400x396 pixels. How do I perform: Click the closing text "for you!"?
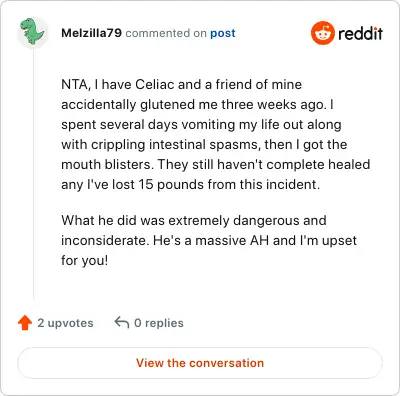(85, 260)
